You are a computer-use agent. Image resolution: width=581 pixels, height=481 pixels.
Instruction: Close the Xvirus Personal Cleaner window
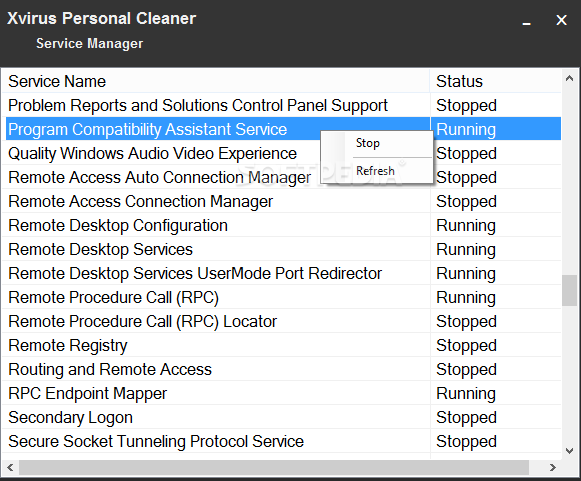pos(561,20)
